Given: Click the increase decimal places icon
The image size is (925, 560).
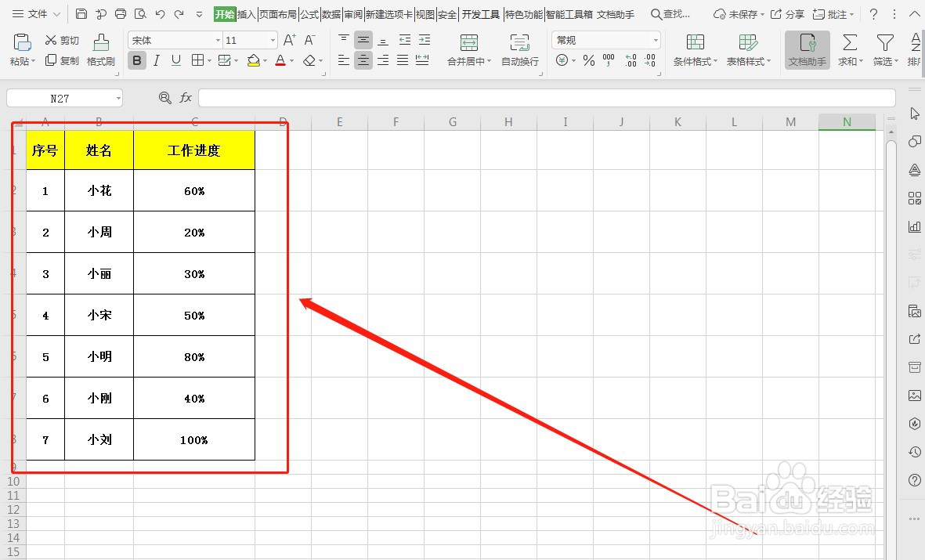Looking at the screenshot, I should click(x=631, y=60).
